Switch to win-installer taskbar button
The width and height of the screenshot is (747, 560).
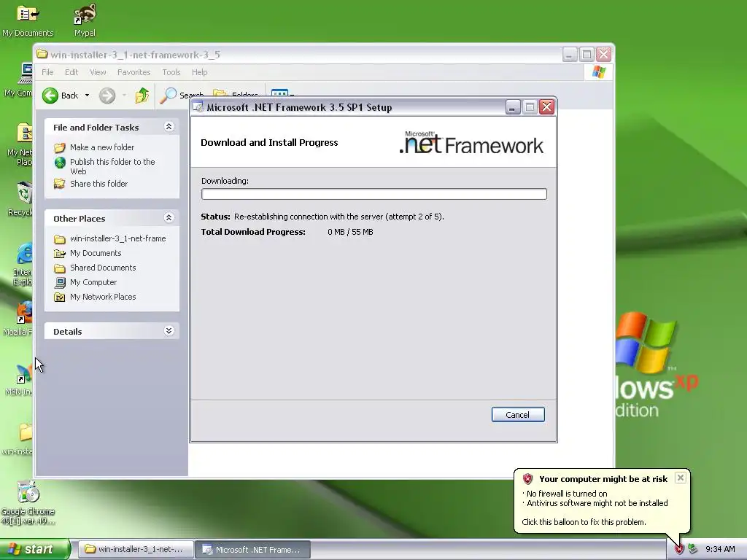tap(136, 550)
